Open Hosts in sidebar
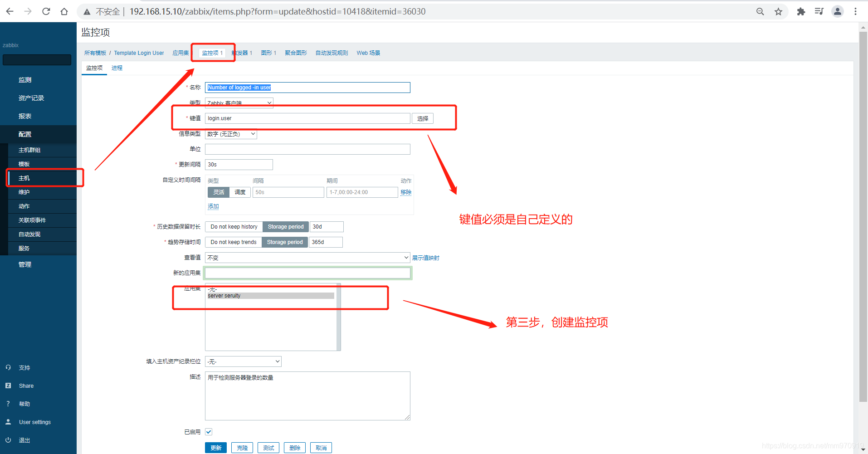 click(x=24, y=178)
